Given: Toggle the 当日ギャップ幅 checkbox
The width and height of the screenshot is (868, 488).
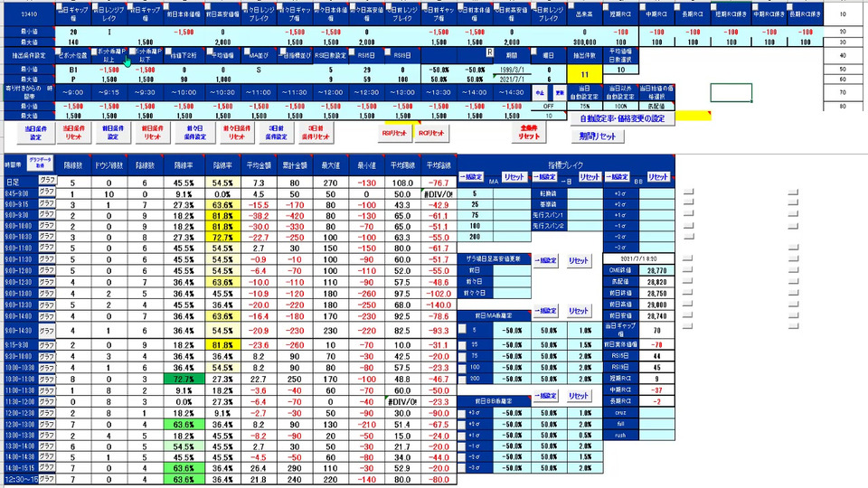Looking at the screenshot, I should 60,8.
